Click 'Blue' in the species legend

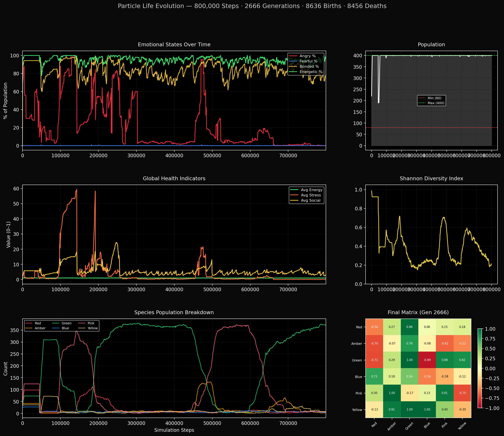point(61,328)
